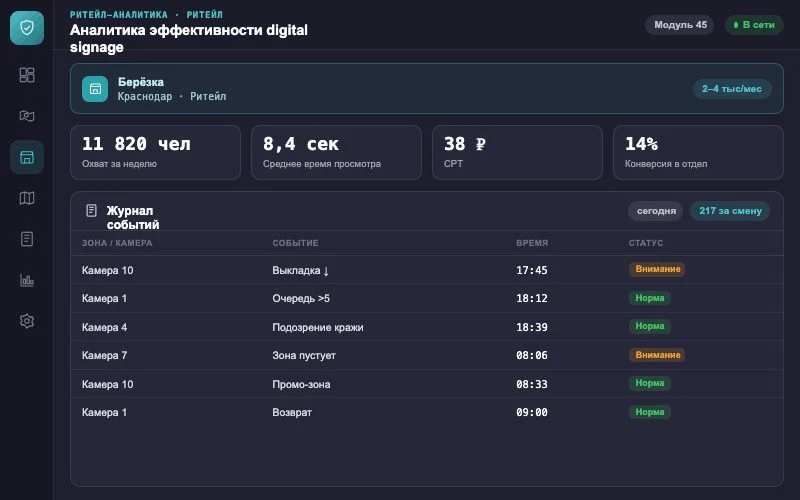Image resolution: width=800 pixels, height=500 pixels.
Task: Click the Модуль 45 badge
Action: [680, 24]
